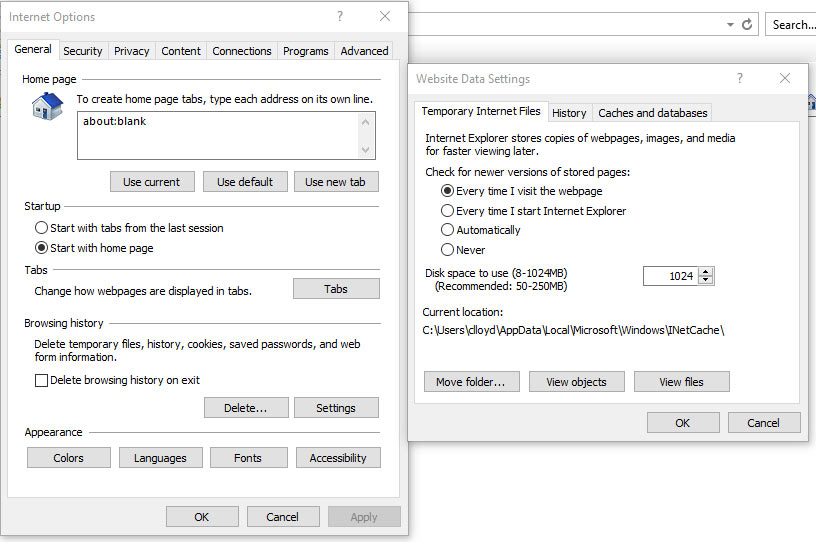Open the Caches and databases tab

[x=653, y=113]
